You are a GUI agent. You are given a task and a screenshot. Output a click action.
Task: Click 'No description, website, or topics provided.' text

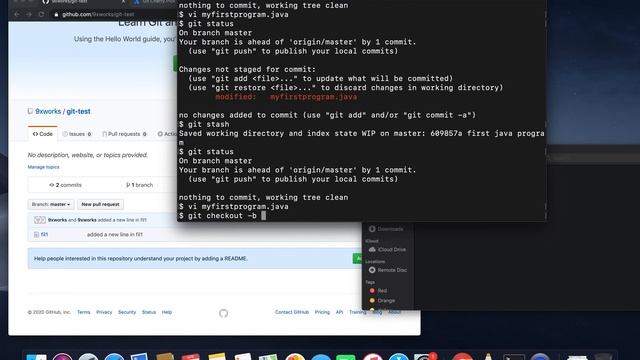(x=88, y=155)
